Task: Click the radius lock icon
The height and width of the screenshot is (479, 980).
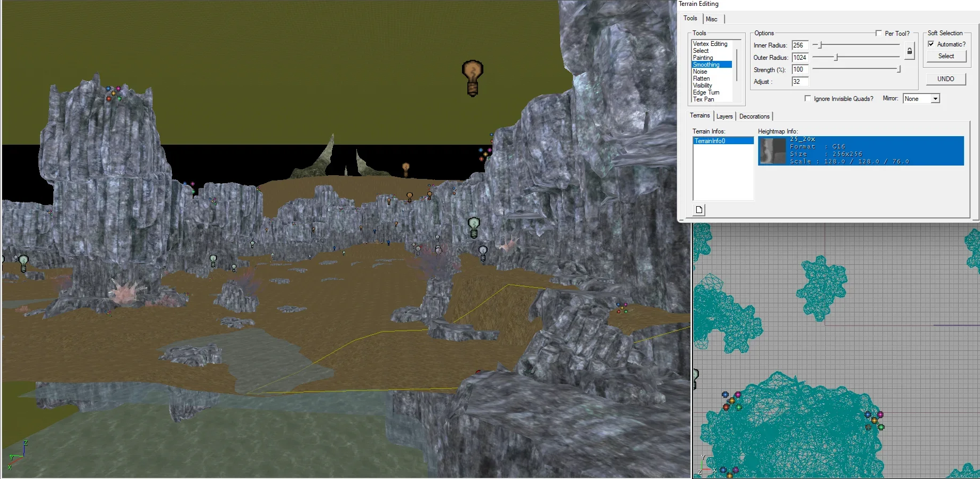Action: pyautogui.click(x=910, y=51)
